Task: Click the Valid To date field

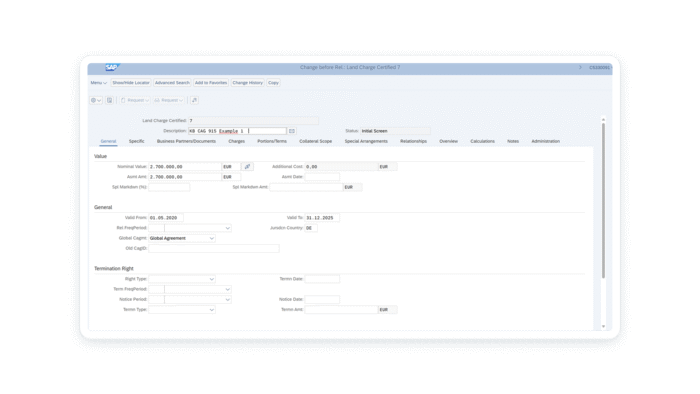Action: pyautogui.click(x=322, y=218)
